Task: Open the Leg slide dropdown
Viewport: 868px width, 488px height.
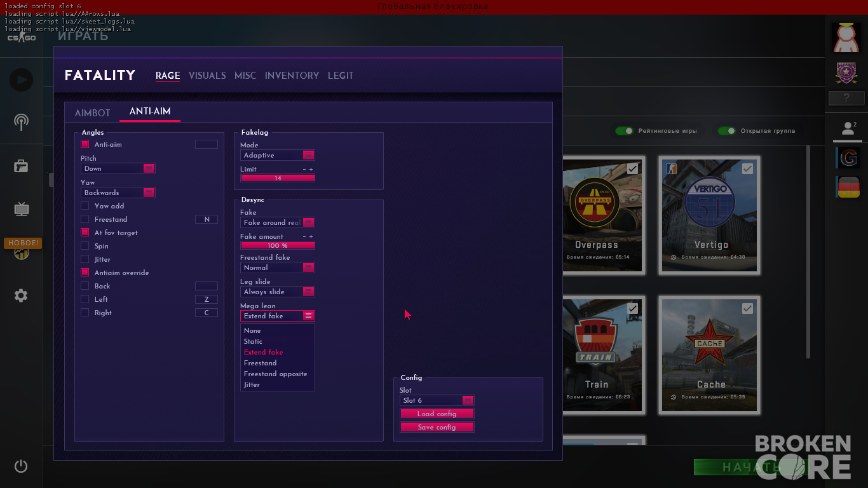Action: 278,292
